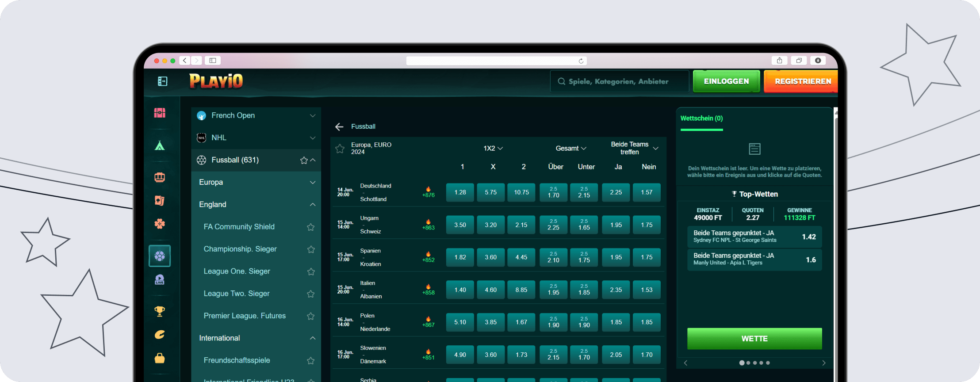Image resolution: width=980 pixels, height=382 pixels.
Task: Click the French Open tournament icon
Action: (x=202, y=115)
